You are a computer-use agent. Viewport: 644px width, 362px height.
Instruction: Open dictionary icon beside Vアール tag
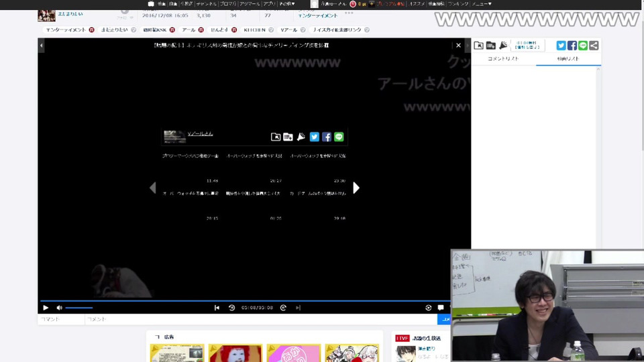point(303,30)
